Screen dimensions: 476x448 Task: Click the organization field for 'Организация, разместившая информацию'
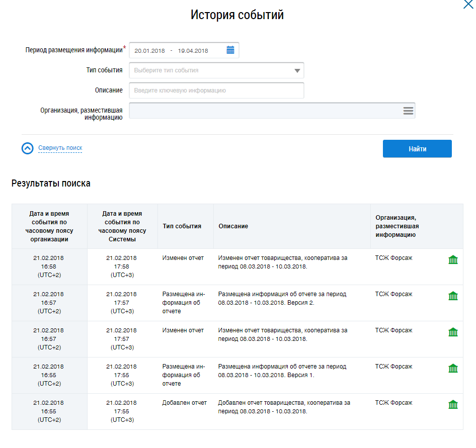click(264, 111)
